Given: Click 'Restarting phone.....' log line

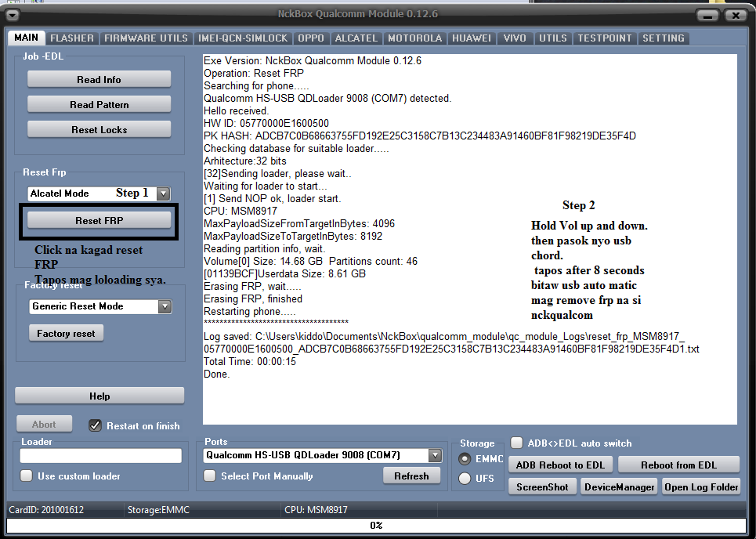Looking at the screenshot, I should (x=249, y=312).
